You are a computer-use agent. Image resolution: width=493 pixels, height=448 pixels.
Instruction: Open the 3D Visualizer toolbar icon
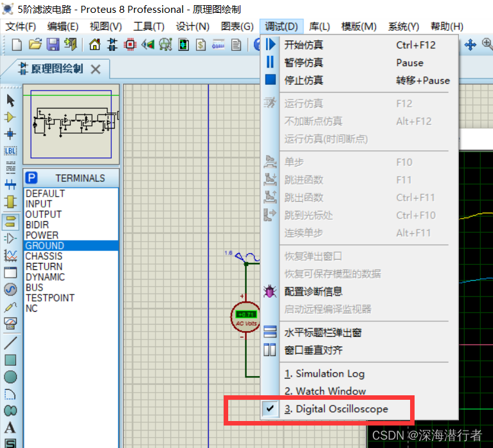(x=147, y=44)
